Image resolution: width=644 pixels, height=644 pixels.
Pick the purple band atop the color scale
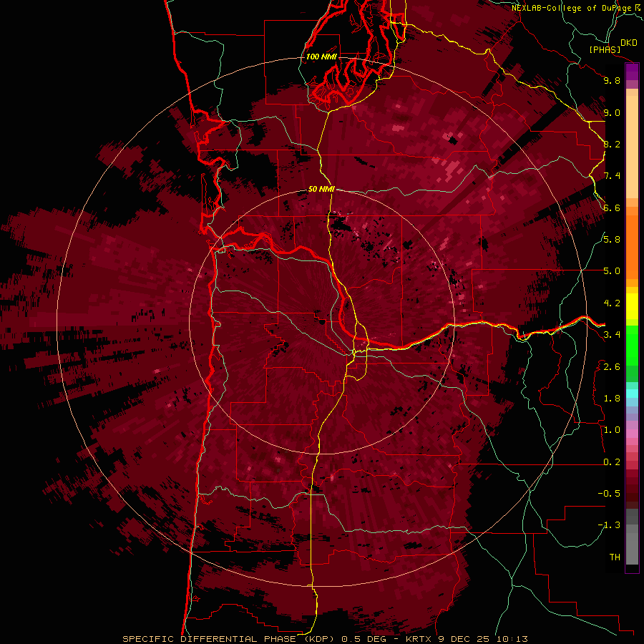click(632, 72)
